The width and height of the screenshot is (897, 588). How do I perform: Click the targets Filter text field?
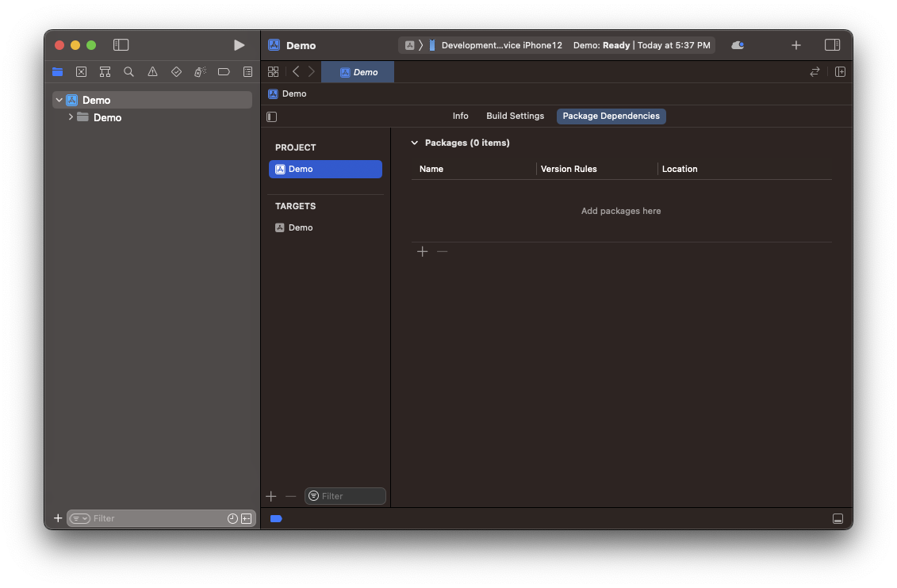click(x=350, y=496)
